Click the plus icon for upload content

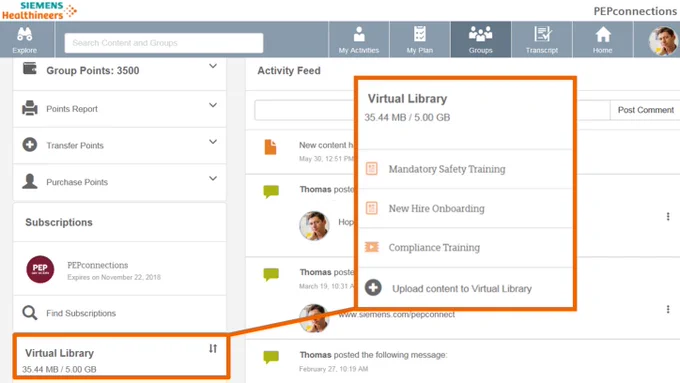tap(373, 287)
